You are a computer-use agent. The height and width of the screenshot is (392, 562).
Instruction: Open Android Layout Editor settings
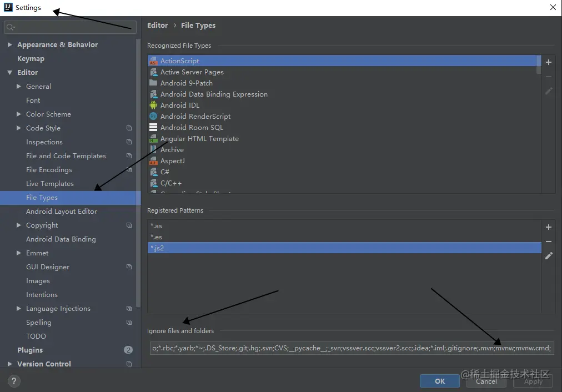click(x=62, y=212)
